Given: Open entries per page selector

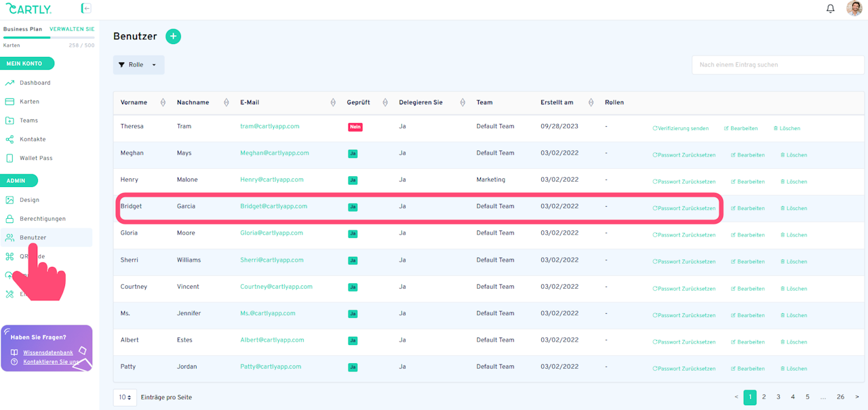Looking at the screenshot, I should 125,397.
